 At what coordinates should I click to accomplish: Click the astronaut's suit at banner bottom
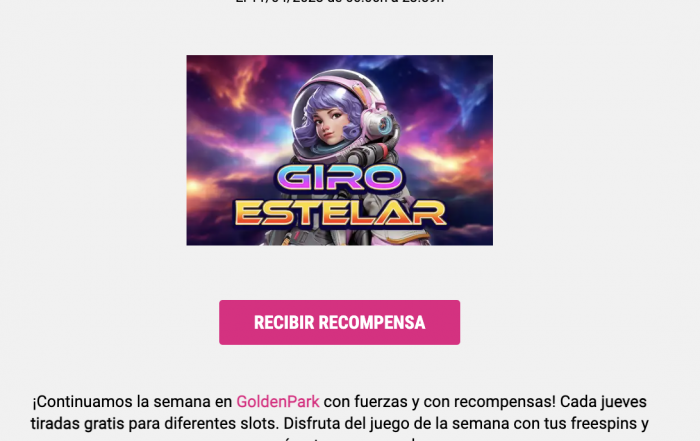tap(348, 237)
